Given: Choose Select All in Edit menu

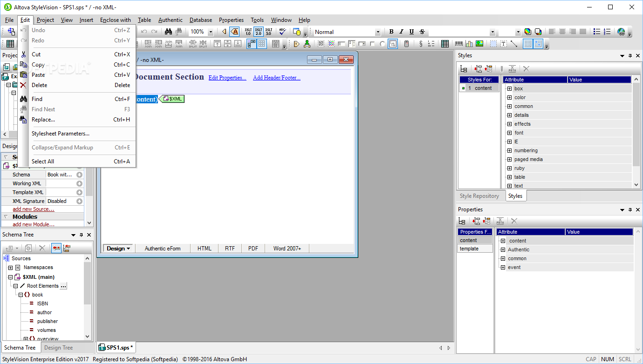Looking at the screenshot, I should coord(77,162).
